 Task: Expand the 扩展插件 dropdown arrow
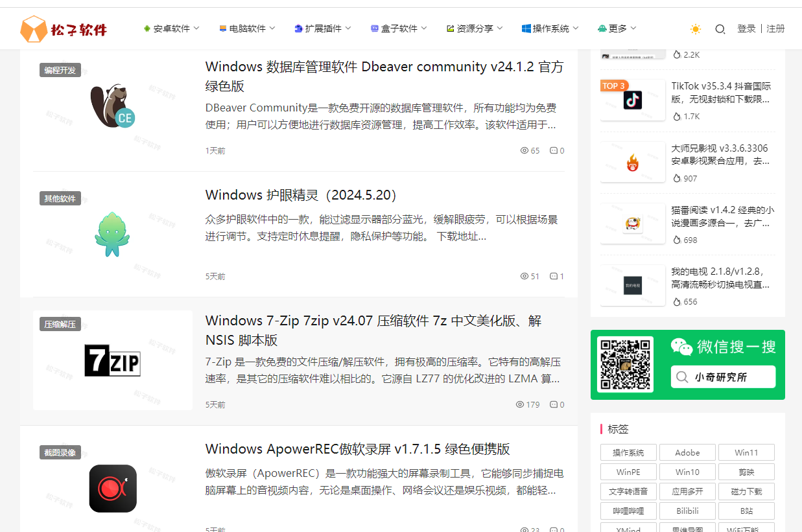pos(348,28)
